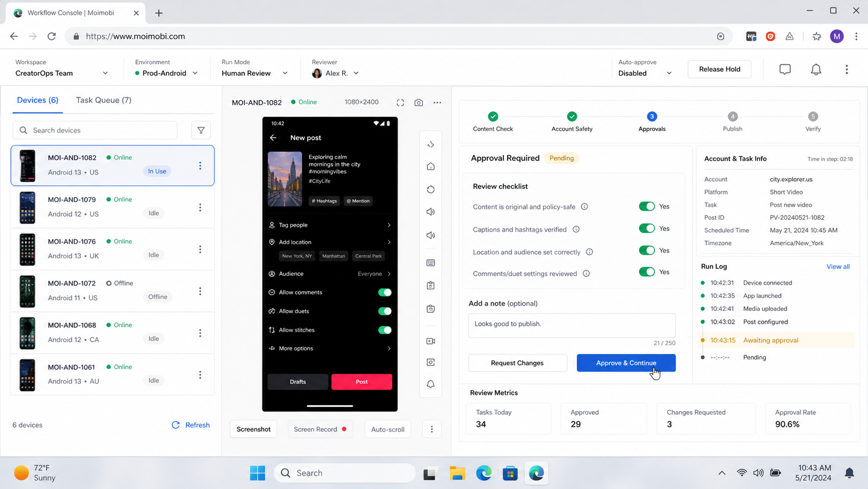Viewport: 868px width, 489px height.
Task: Click View all in Run Log
Action: point(838,267)
